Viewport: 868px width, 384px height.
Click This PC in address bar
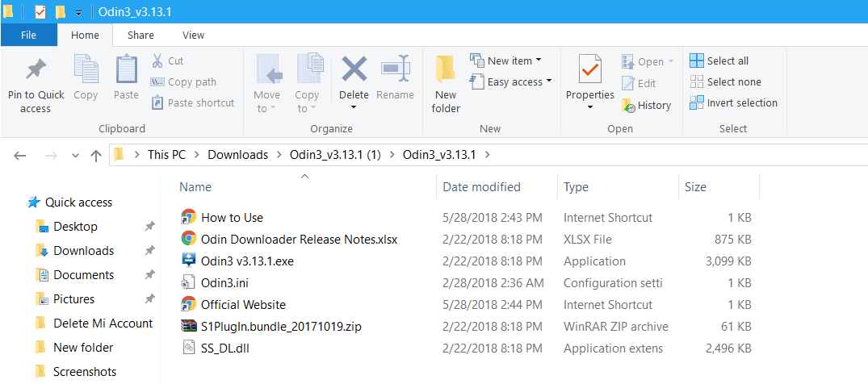[x=166, y=155]
